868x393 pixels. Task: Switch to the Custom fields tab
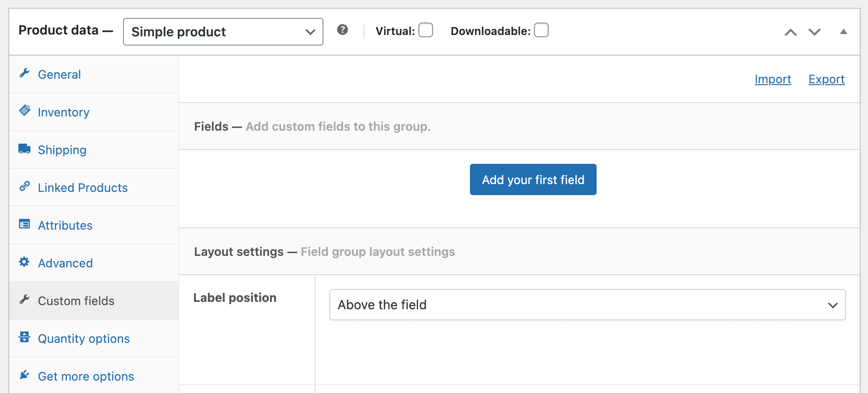click(x=76, y=301)
